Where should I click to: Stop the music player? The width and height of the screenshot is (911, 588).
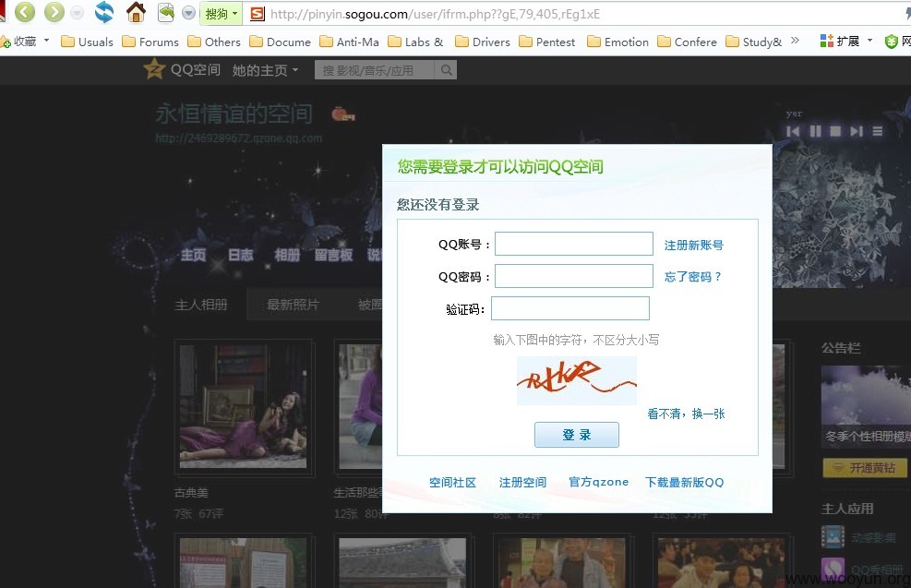pos(835,131)
